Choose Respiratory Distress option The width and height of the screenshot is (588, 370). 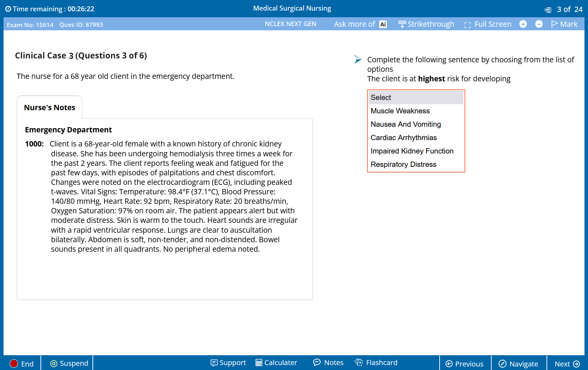pos(416,164)
